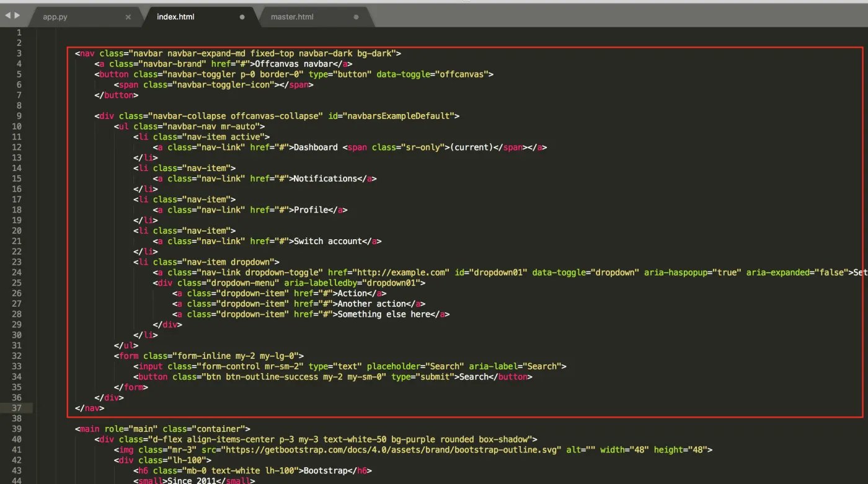868x484 pixels.
Task: Click the height="48" attribute on line 41
Action: coord(680,450)
